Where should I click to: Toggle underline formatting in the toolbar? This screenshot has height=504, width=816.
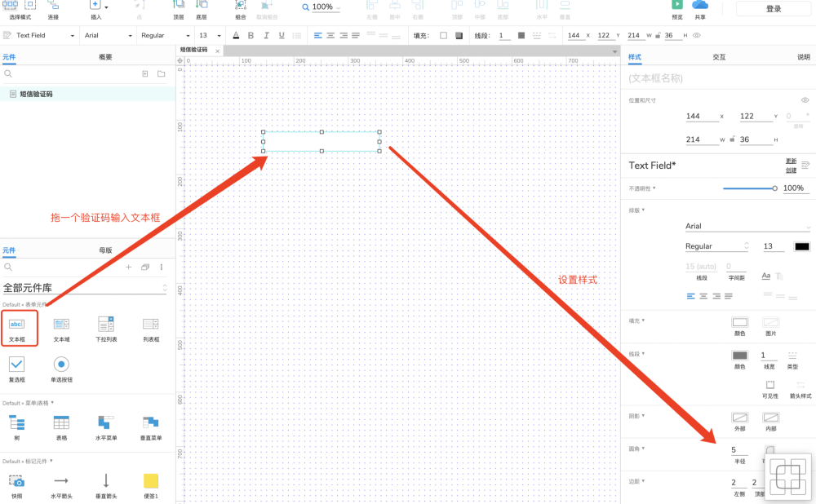tap(282, 35)
